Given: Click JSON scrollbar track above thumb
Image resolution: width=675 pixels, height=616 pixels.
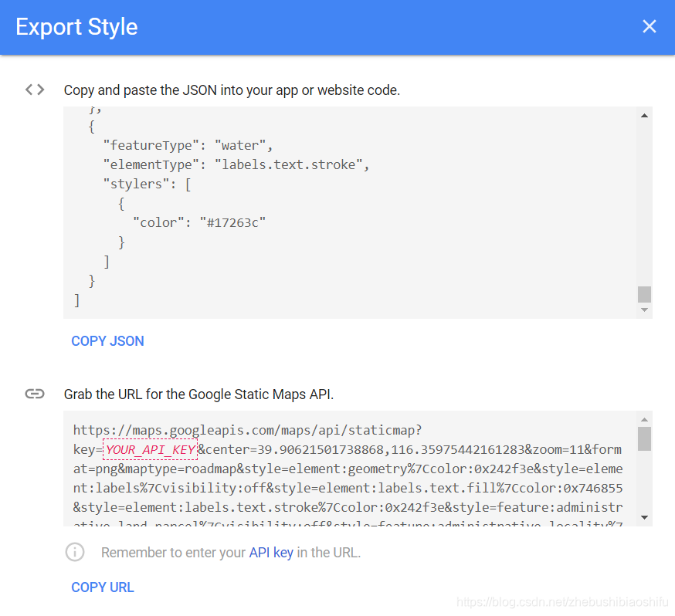Looking at the screenshot, I should tap(644, 201).
